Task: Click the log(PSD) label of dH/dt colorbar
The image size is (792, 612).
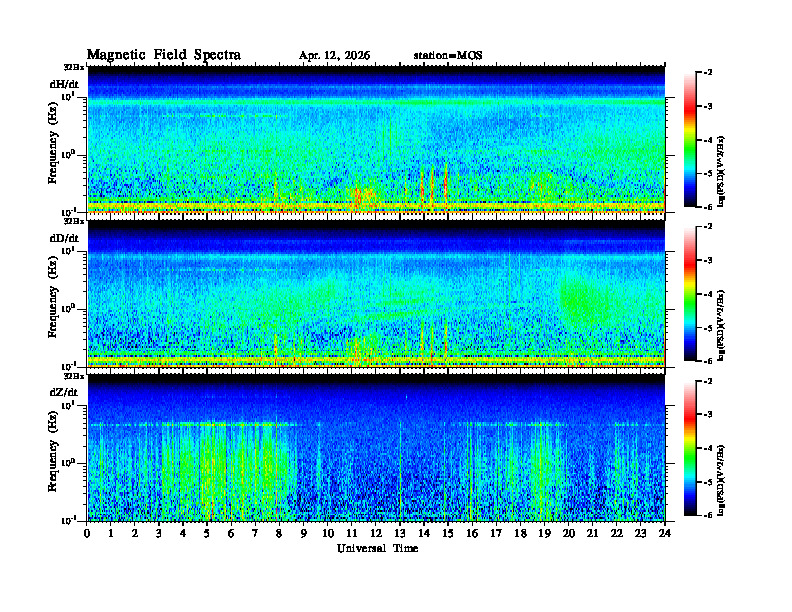Action: 721,171
